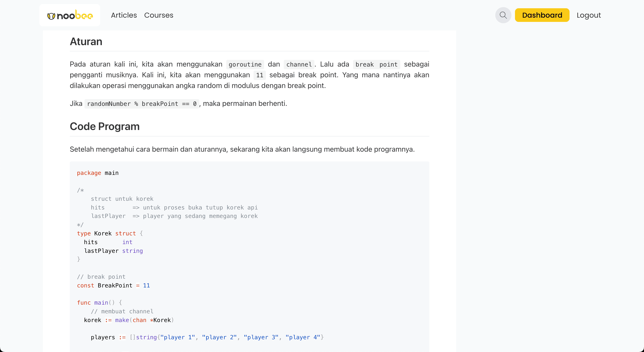The height and width of the screenshot is (352, 644).
Task: Click the randomNumber % breakPoint == 0 snippet
Action: coord(142,104)
